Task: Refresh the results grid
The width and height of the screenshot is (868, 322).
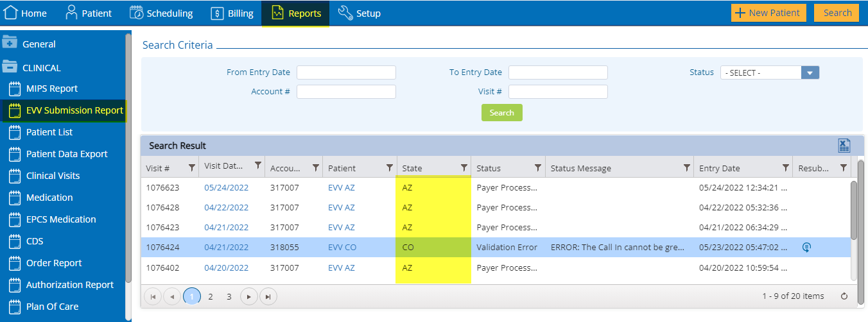Action: tap(844, 296)
